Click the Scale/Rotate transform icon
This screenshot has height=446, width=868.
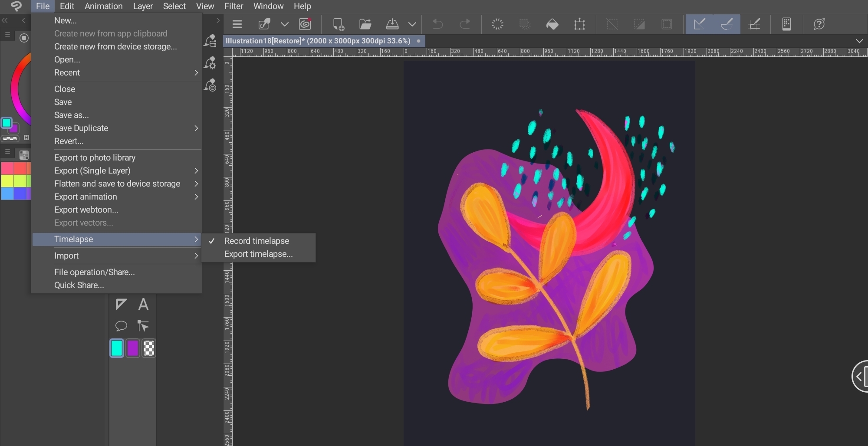click(x=579, y=24)
